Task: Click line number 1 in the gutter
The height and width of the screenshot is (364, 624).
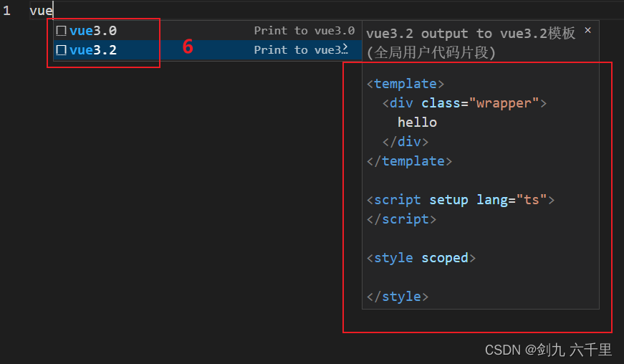Action: (x=6, y=11)
